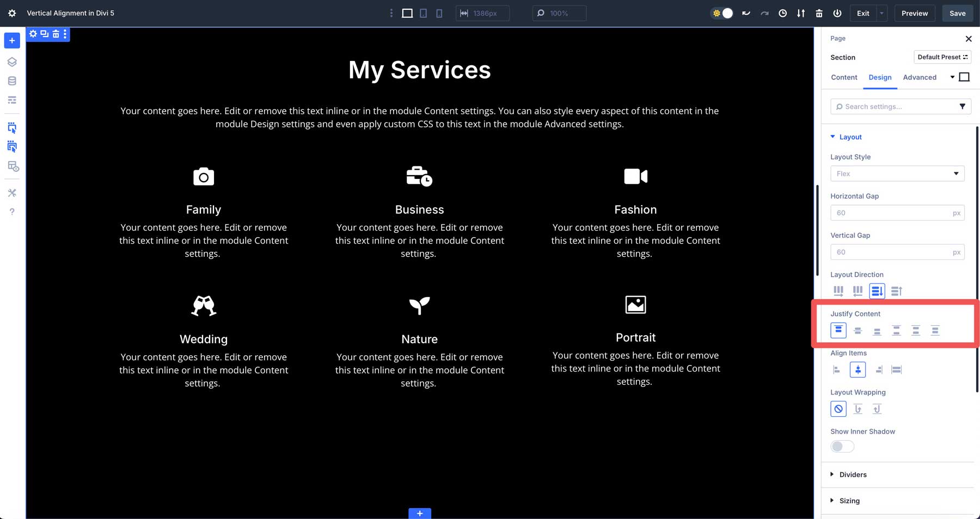
Task: Expand the Sizing section
Action: 849,501
